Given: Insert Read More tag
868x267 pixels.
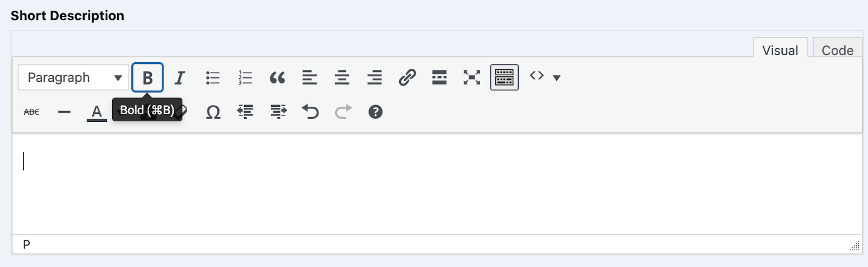Looking at the screenshot, I should coord(439,77).
